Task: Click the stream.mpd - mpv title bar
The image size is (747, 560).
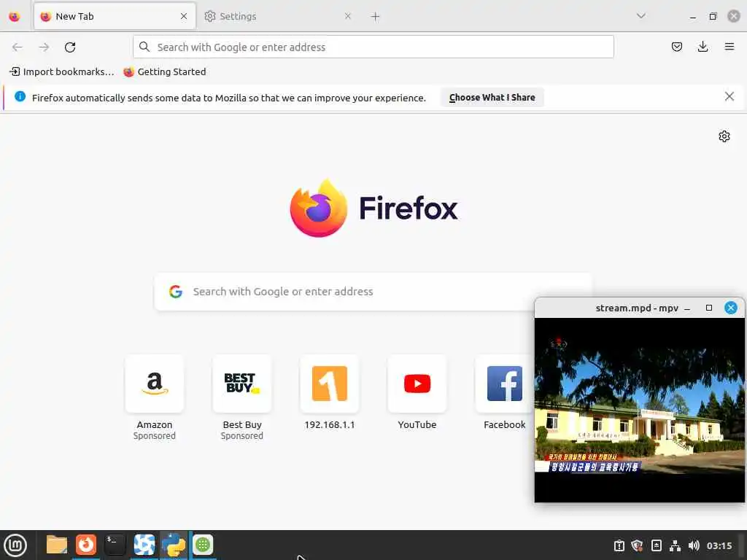Action: 636,308
